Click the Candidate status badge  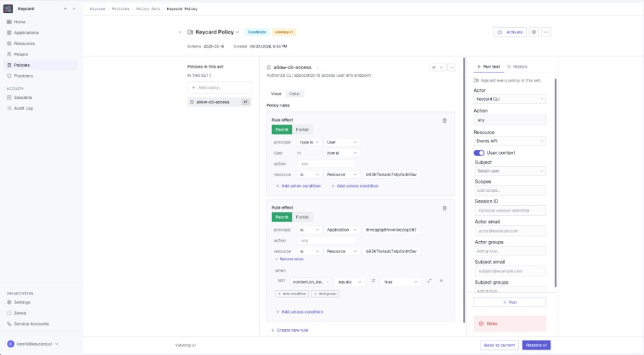257,32
